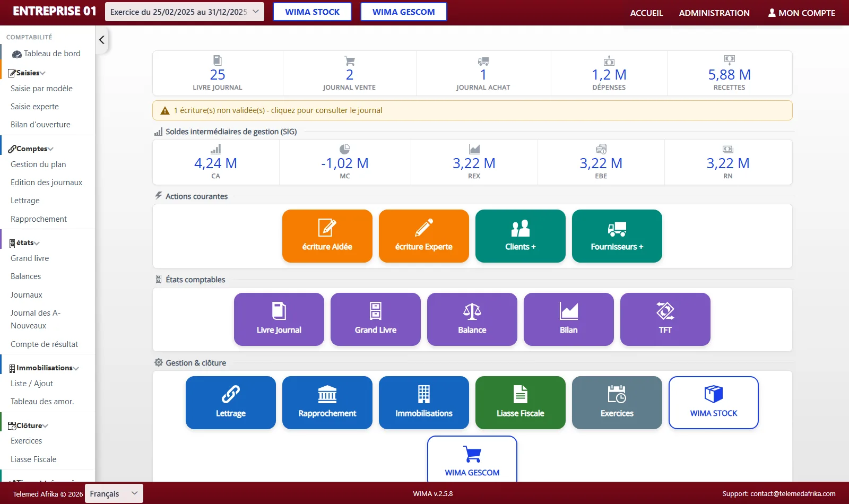Open Liste / Ajout in the sidebar

tap(32, 384)
